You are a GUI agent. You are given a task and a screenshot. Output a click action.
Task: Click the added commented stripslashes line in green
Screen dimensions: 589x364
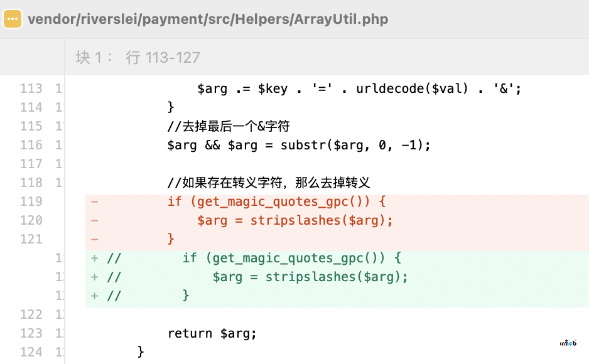(x=257, y=277)
